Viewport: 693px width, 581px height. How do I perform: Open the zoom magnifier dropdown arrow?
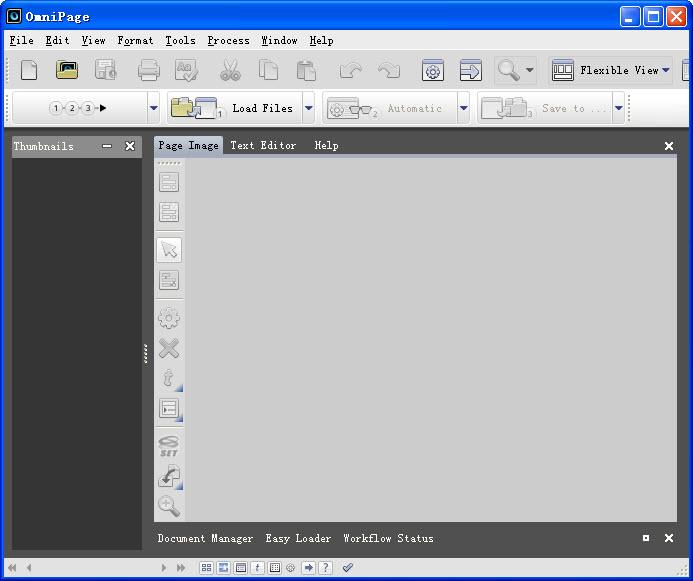tap(529, 70)
